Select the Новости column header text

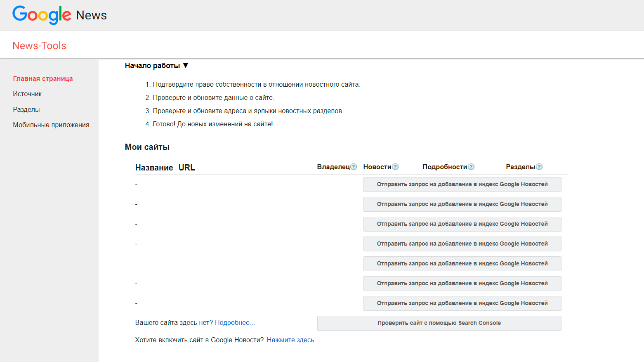377,167
